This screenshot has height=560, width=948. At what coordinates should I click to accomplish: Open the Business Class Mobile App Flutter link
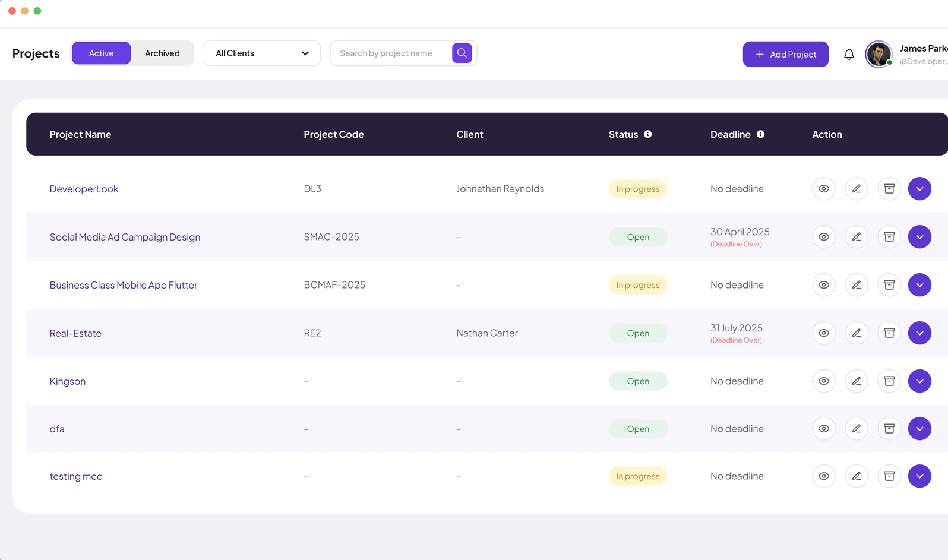click(x=124, y=285)
